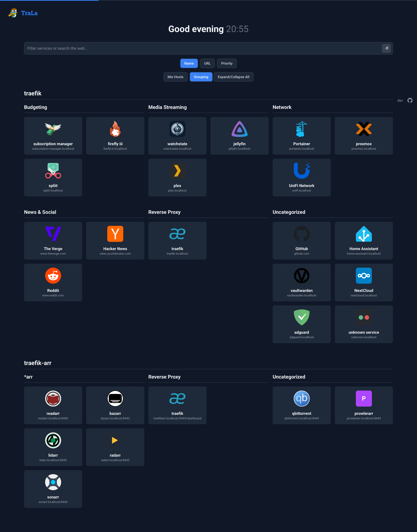The width and height of the screenshot is (417, 532).
Task: Open The Verge logo icon
Action: click(53, 234)
